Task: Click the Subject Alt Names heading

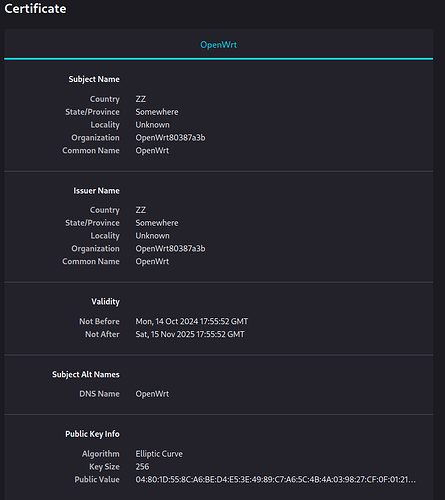Action: click(86, 375)
